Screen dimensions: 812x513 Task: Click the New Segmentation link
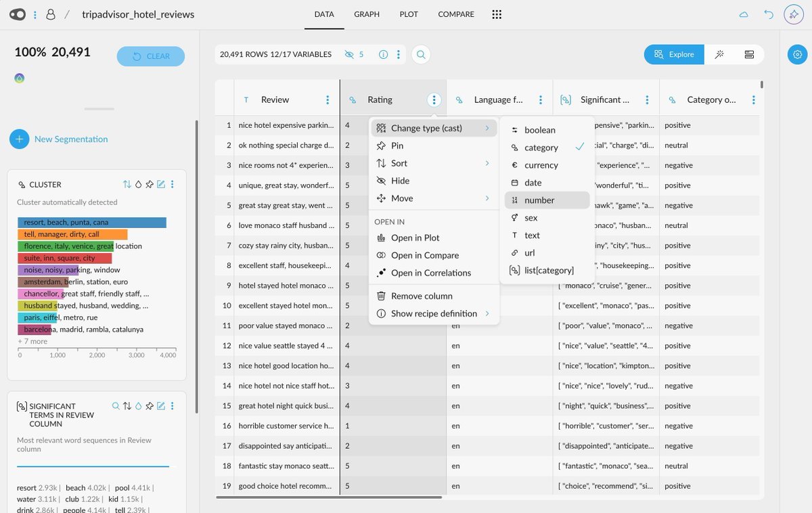[71, 139]
